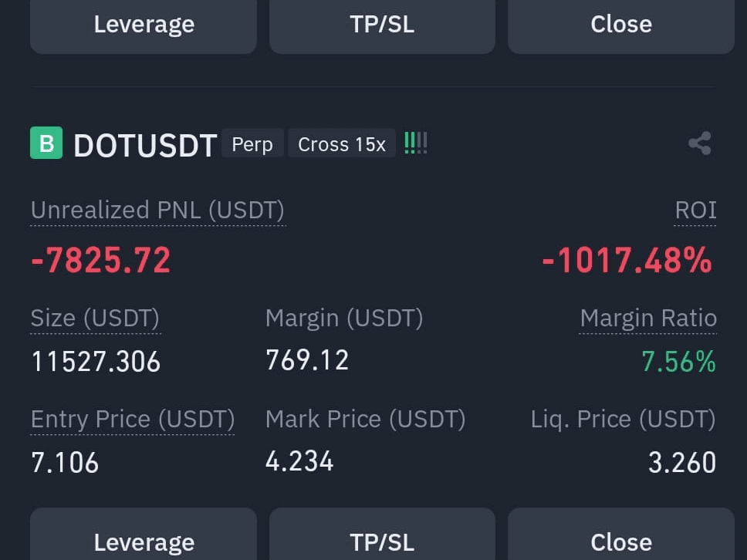Click the upper position's Leverage button
Viewport: 747px width, 560px height.
tap(144, 26)
